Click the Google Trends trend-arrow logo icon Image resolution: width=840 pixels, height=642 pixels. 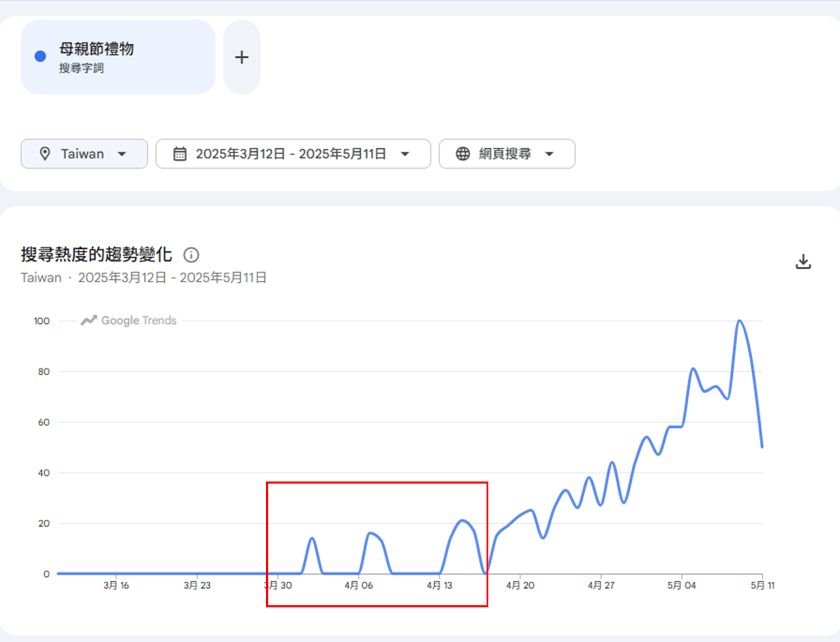click(89, 320)
